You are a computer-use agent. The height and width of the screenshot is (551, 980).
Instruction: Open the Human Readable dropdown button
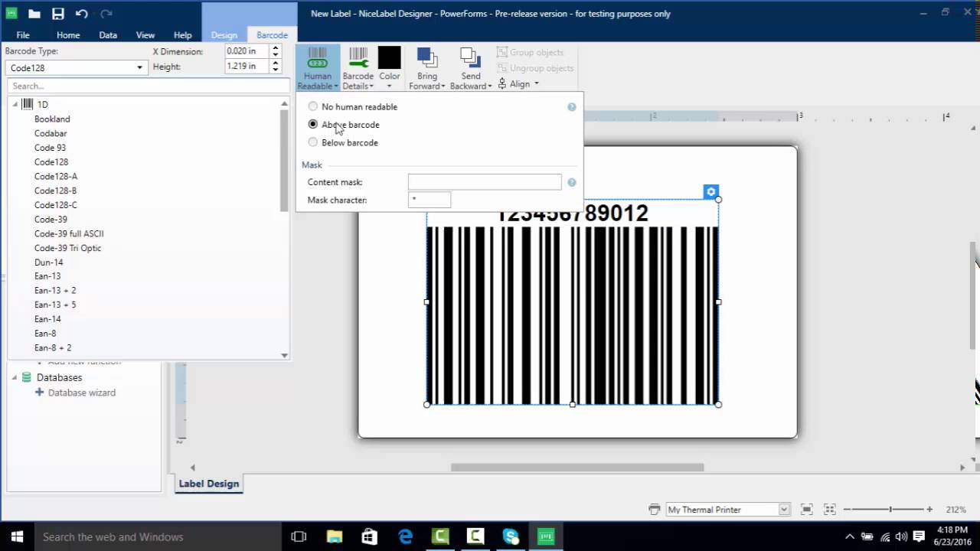[x=318, y=68]
